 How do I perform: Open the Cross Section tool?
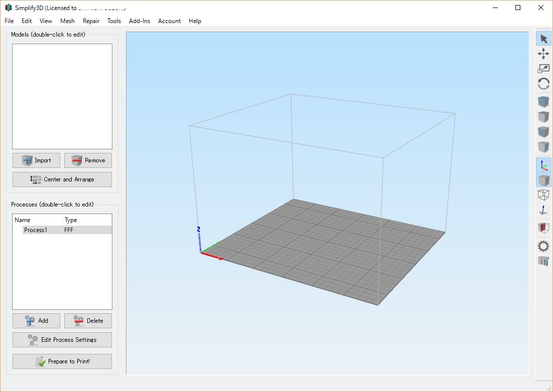tap(543, 228)
